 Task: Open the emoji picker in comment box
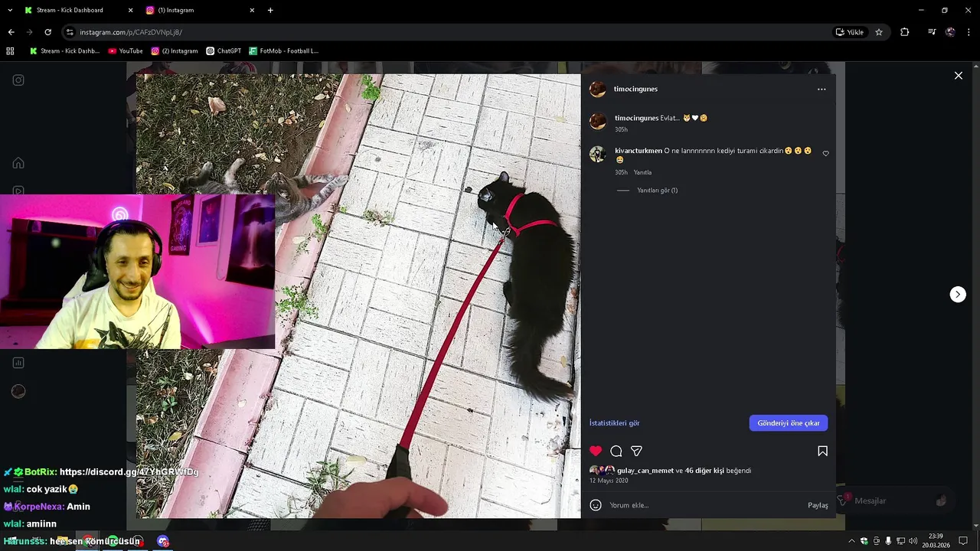[596, 505]
